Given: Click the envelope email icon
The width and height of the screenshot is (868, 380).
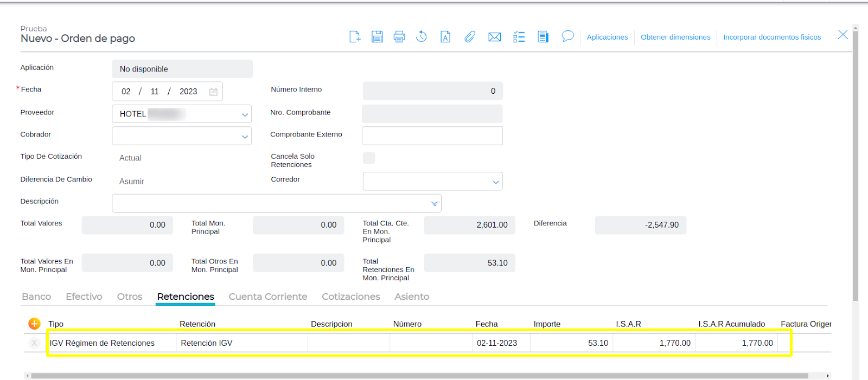Looking at the screenshot, I should point(494,37).
